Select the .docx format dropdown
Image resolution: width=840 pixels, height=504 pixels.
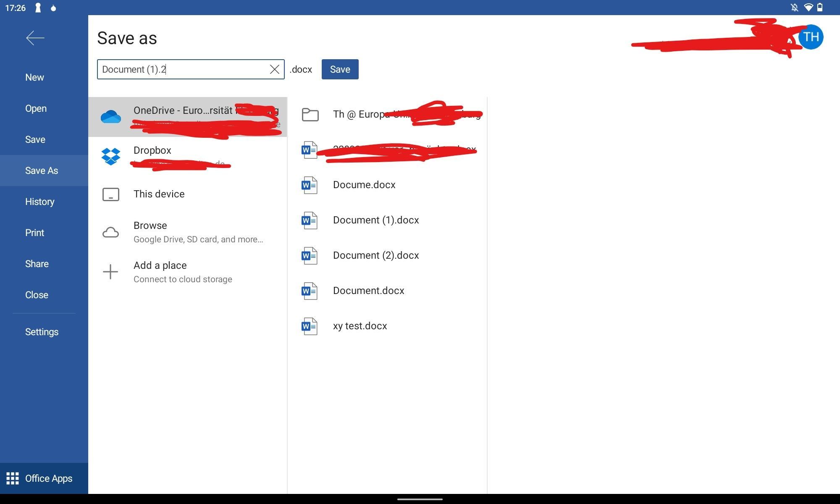point(300,69)
